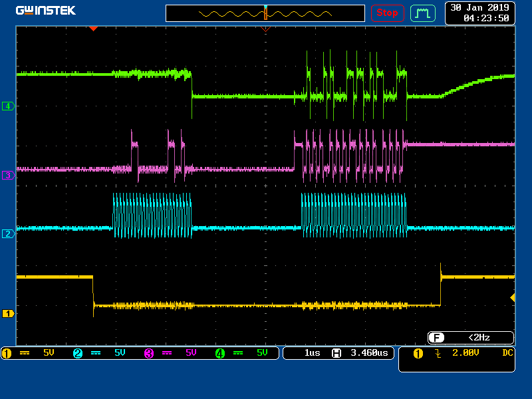Click the waveform memory overview bar
Viewport: 532px width, 399px height.
(x=265, y=13)
